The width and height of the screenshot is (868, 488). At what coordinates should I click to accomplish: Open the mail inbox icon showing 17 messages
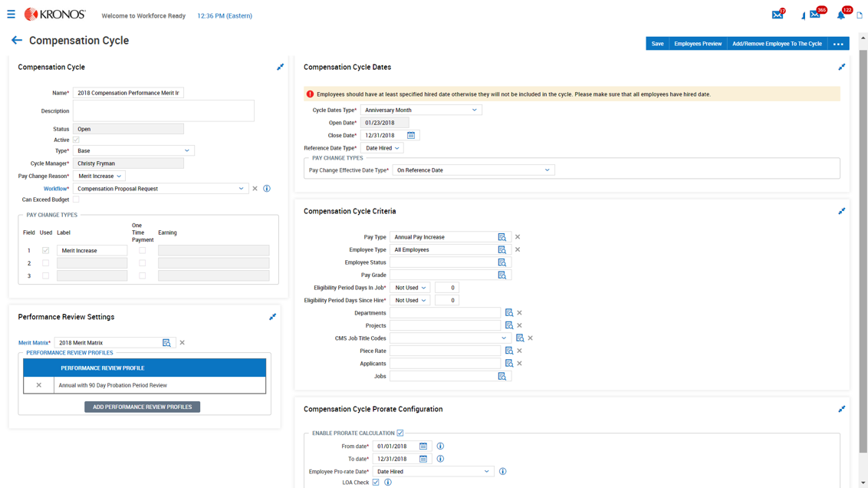[778, 14]
